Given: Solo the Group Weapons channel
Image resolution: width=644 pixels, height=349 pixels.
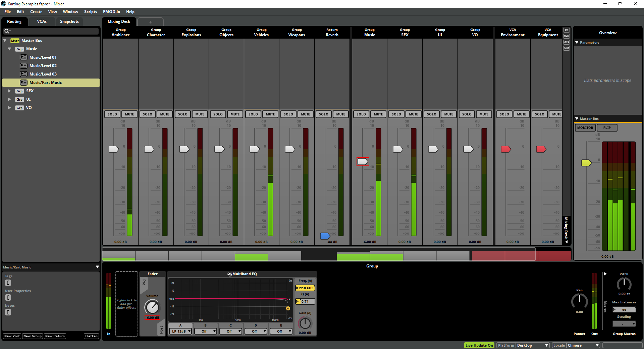Looking at the screenshot, I should pos(288,114).
